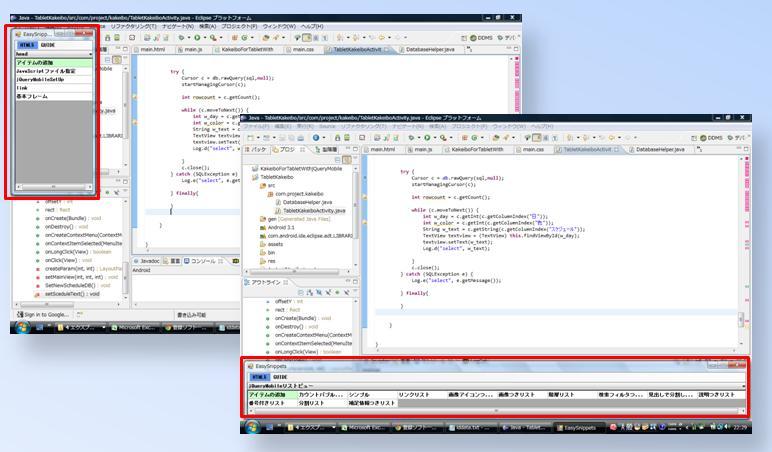Screen dimensions: 772x452
Task: Open view menu chevron in front Package Explorer
Action: coord(355,158)
